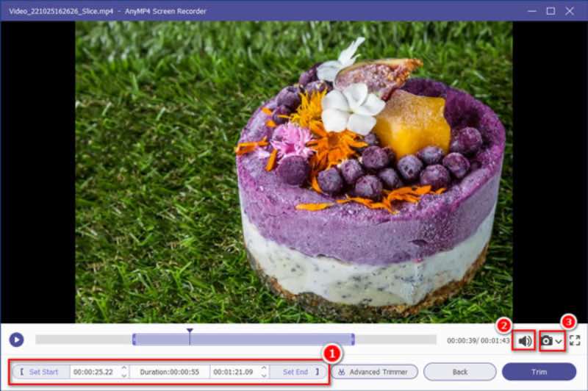This screenshot has width=588, height=391.
Task: Open the Advanced Trimmer
Action: tap(374, 372)
